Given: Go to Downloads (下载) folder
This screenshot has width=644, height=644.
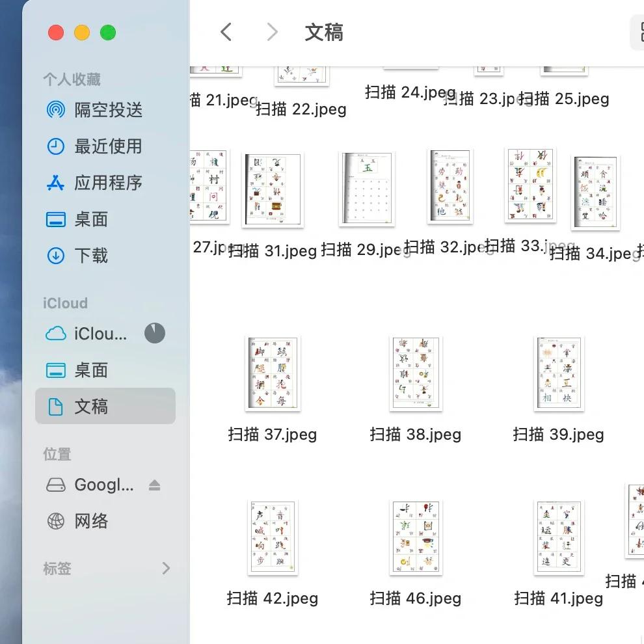Looking at the screenshot, I should (91, 256).
